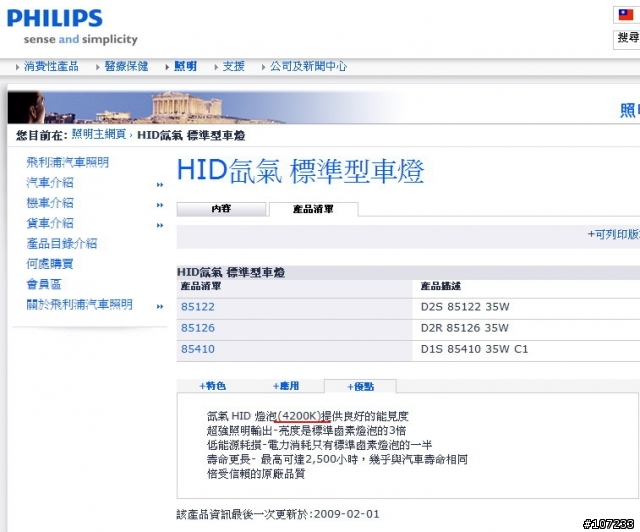The image size is (640, 532).
Task: Open 關於飛利浦汽車照明 sidebar link
Action: pyautogui.click(x=80, y=304)
